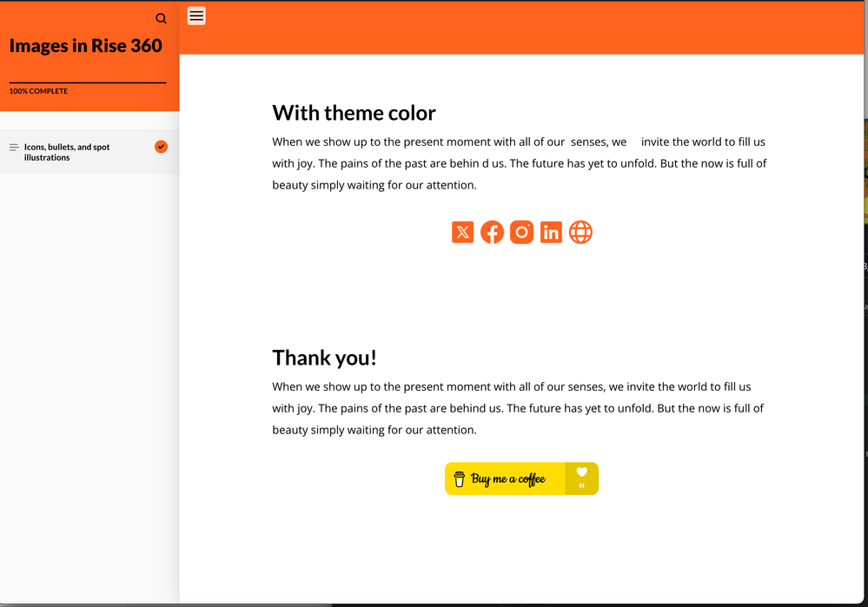Click the globe website icon

tap(580, 232)
